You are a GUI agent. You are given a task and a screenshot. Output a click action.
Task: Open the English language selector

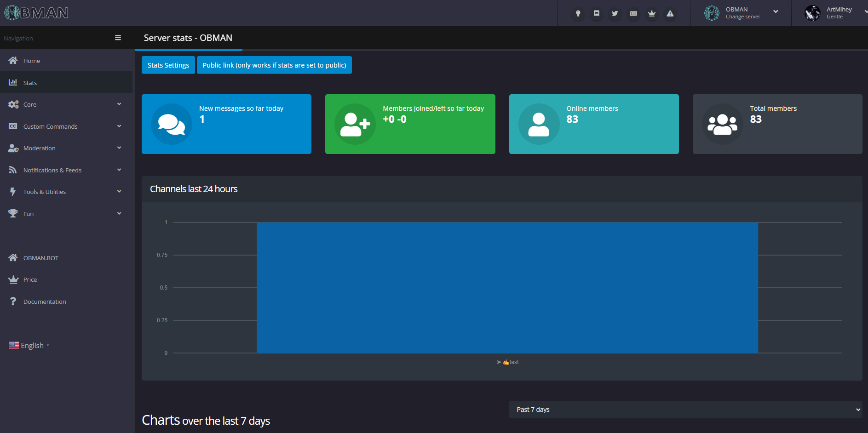[29, 345]
